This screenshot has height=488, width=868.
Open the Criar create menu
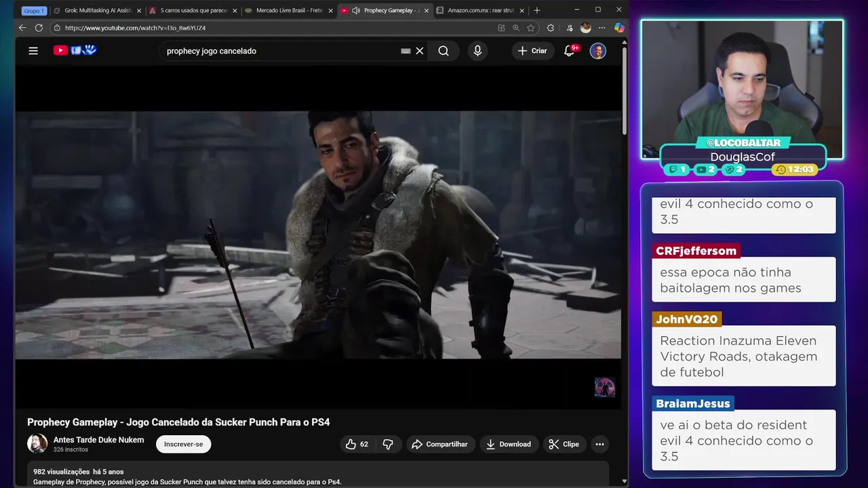coord(532,51)
